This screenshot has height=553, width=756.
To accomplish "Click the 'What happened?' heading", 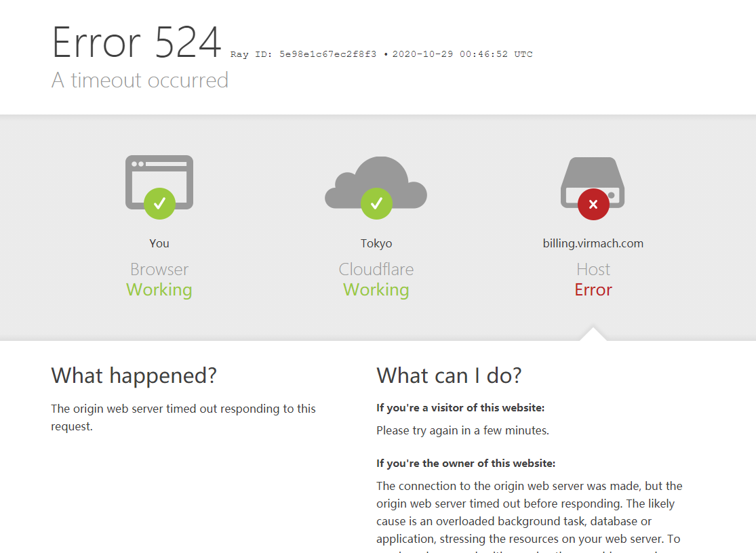I will pyautogui.click(x=134, y=375).
